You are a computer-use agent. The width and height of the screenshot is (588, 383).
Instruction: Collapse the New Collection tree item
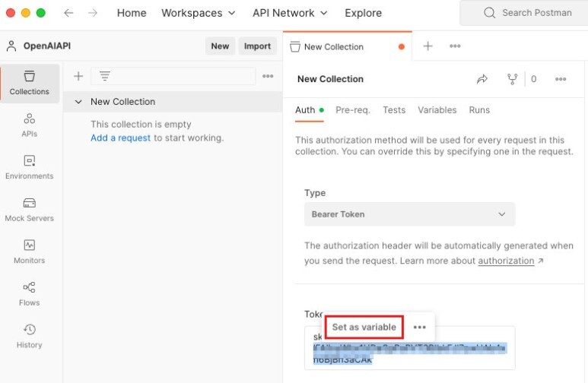click(x=78, y=102)
